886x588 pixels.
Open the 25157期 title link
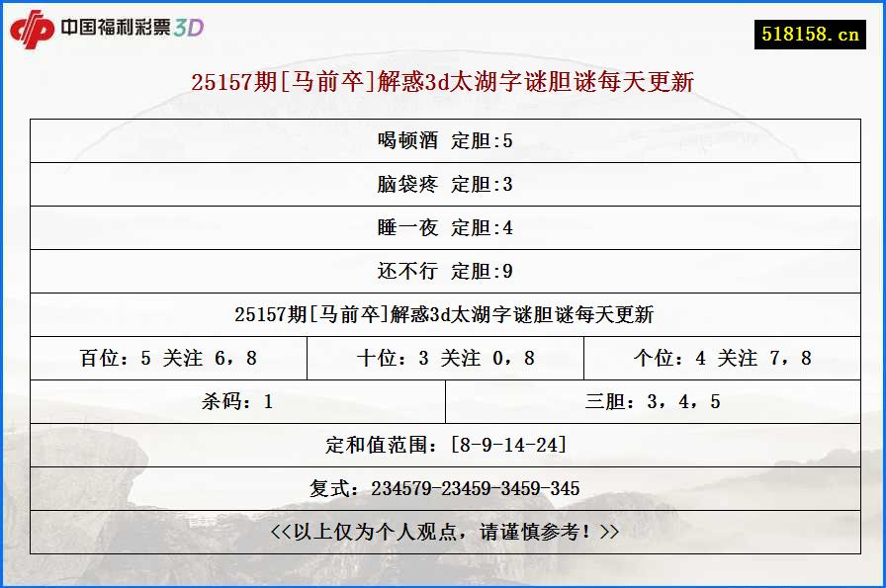point(442,84)
